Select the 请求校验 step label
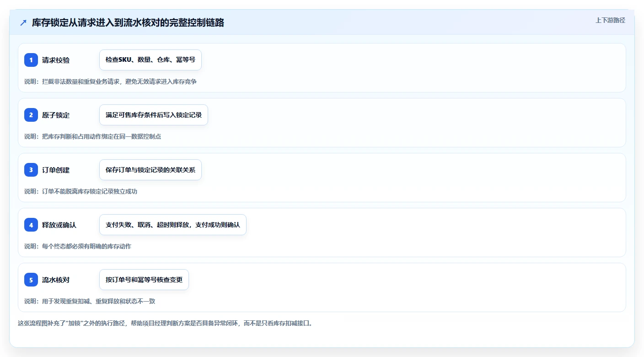 point(56,60)
